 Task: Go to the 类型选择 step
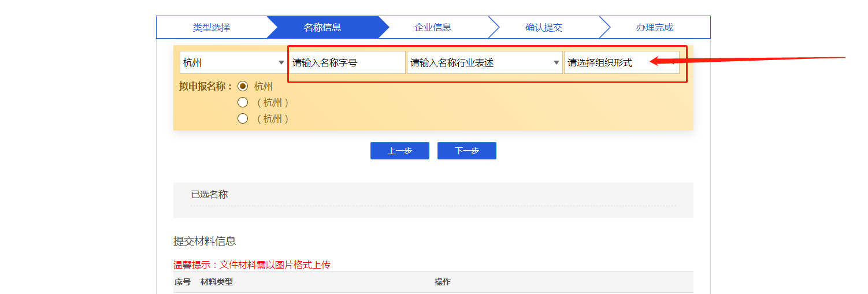(211, 27)
